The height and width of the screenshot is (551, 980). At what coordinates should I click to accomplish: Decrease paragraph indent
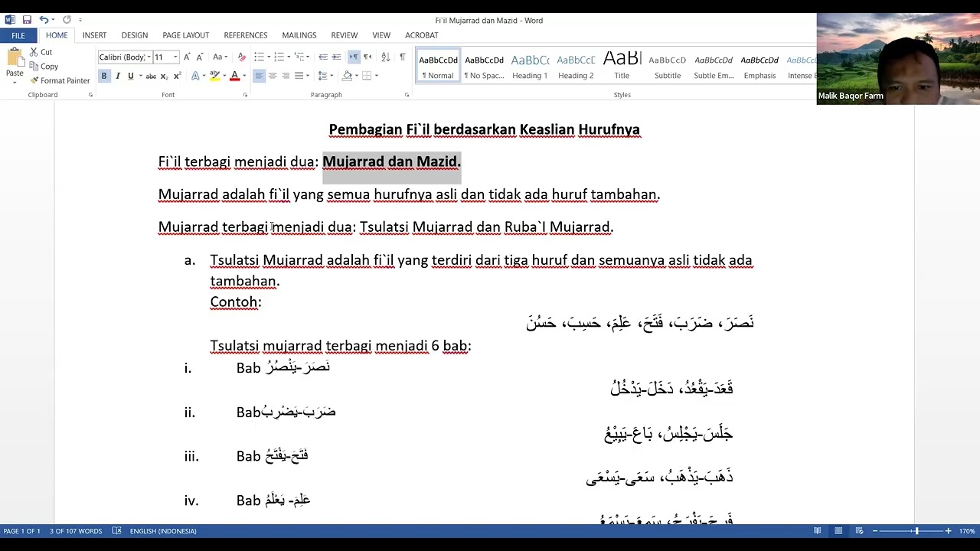point(323,57)
